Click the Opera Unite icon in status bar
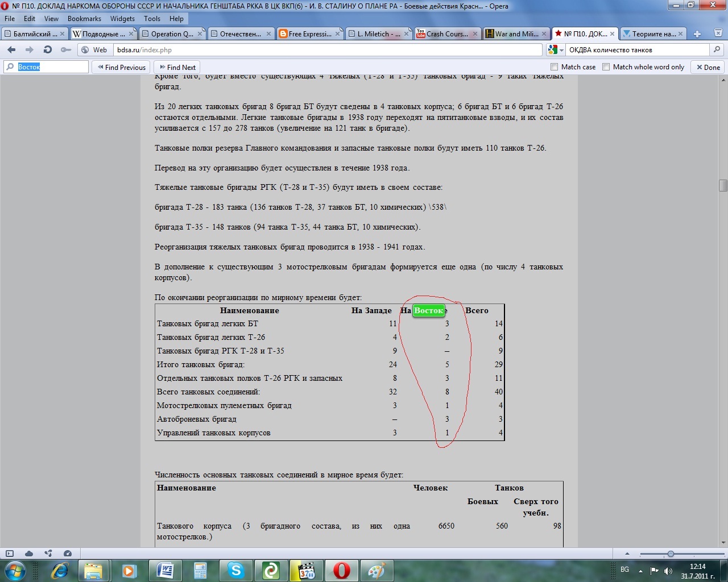This screenshot has height=582, width=728. pyautogui.click(x=48, y=554)
